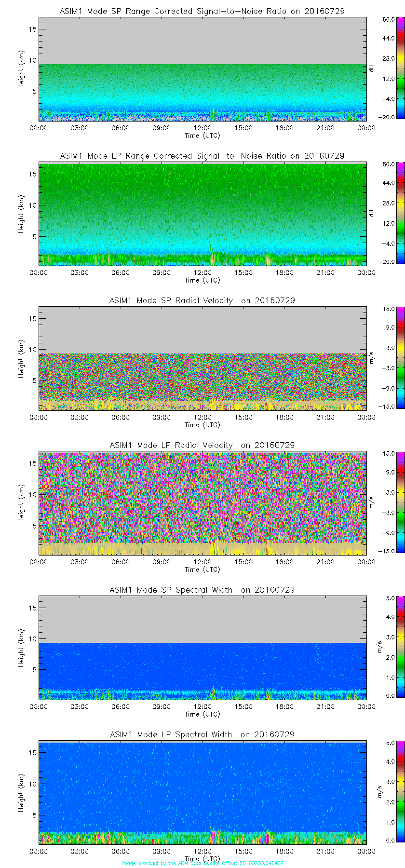Click the 12:00 tick label under SP Radial Velocity plot

[x=202, y=417]
